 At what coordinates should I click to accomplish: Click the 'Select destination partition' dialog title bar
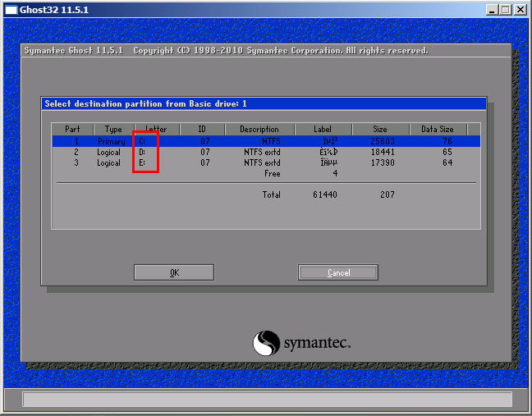[263, 104]
